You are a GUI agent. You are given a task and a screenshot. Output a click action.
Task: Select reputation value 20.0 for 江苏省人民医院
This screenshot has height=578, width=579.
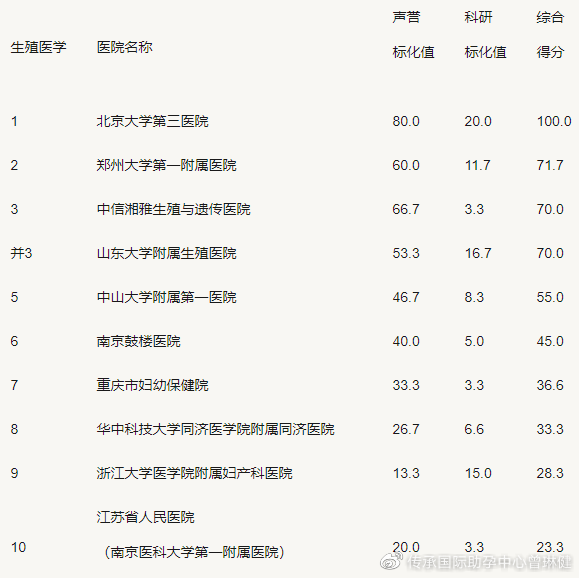406,547
